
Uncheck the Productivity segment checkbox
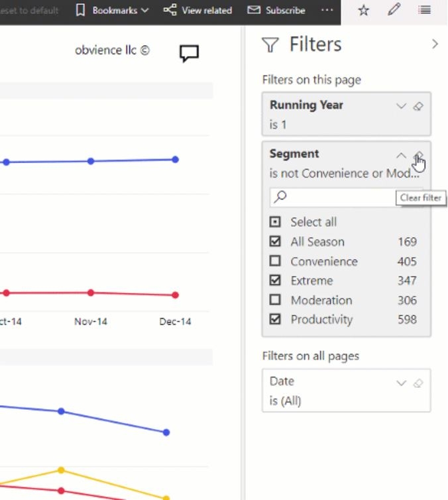[x=275, y=319]
